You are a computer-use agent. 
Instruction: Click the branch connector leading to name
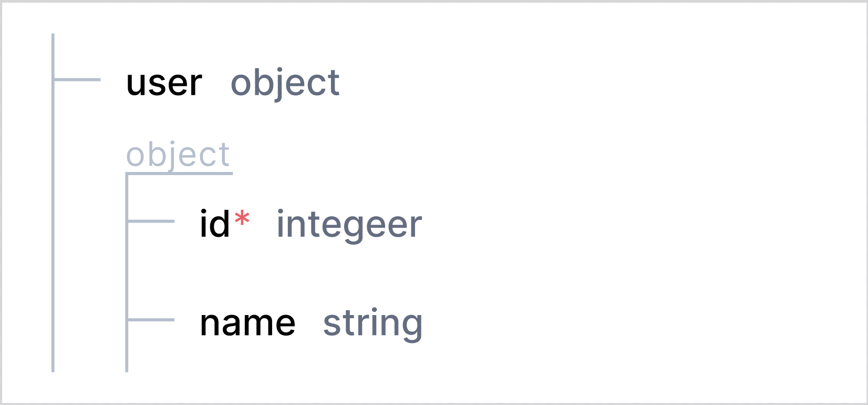(x=151, y=320)
